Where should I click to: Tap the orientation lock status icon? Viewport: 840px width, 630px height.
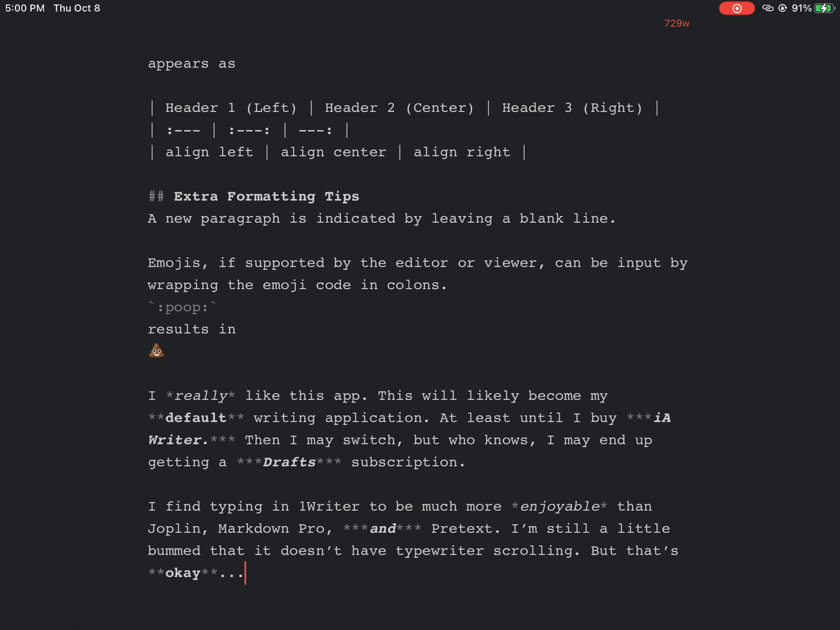coord(783,8)
